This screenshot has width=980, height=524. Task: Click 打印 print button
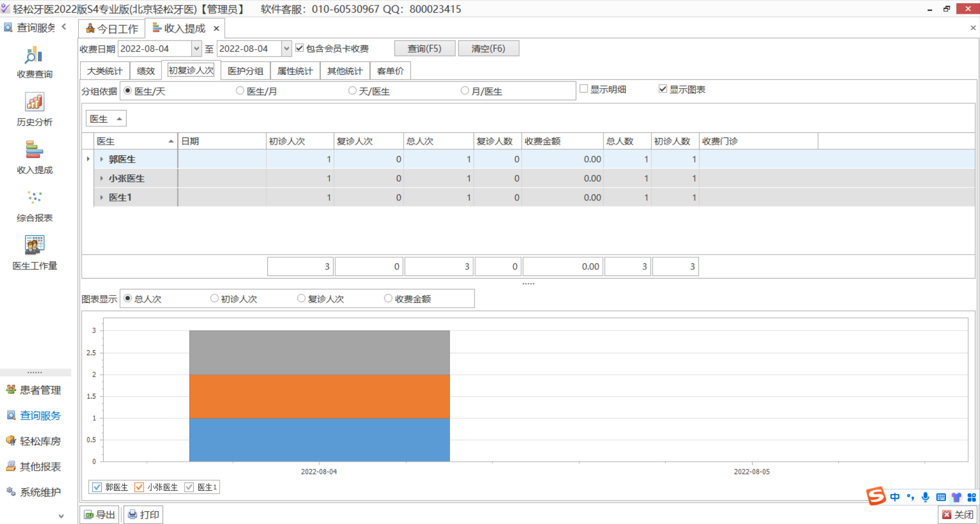click(x=144, y=515)
